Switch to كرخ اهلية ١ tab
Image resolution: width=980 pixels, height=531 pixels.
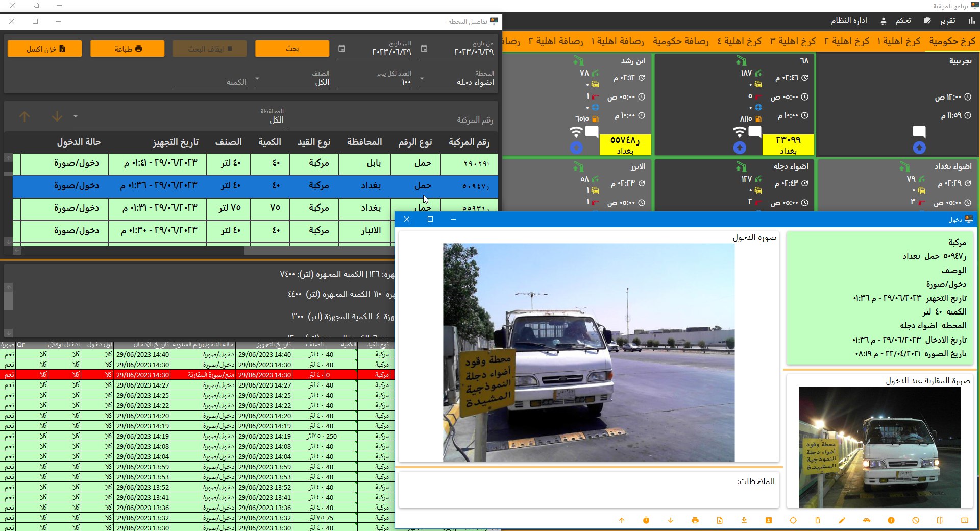899,41
